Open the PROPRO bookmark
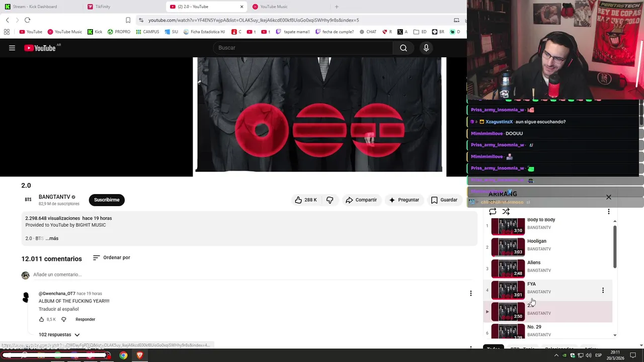The image size is (644, 362). click(x=119, y=32)
